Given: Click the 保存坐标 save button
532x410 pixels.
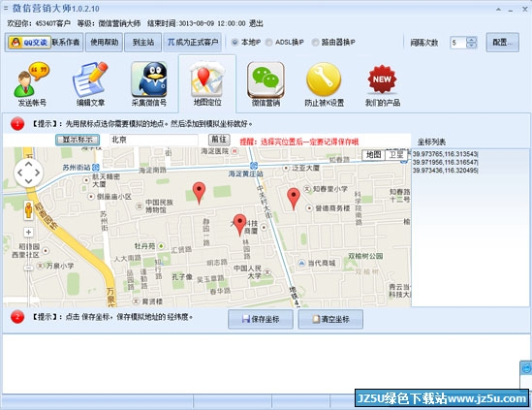Looking at the screenshot, I should coord(261,319).
